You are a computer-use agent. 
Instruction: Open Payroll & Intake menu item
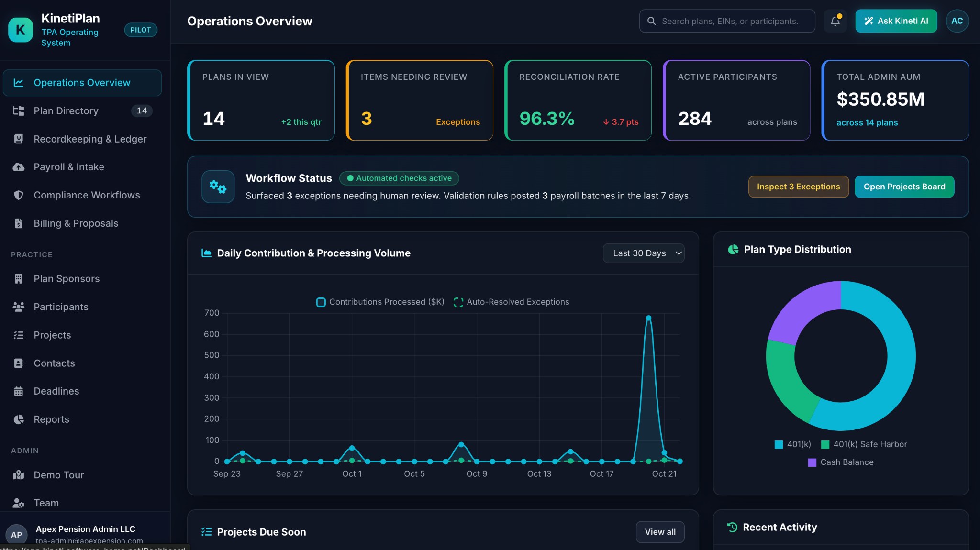82,167
